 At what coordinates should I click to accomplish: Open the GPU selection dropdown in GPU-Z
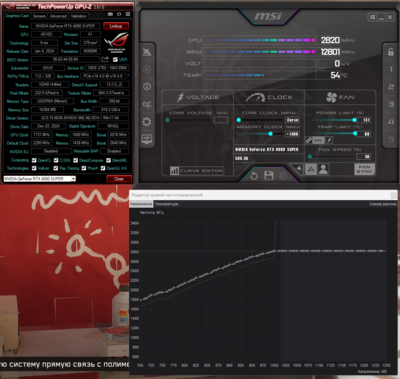click(x=40, y=179)
